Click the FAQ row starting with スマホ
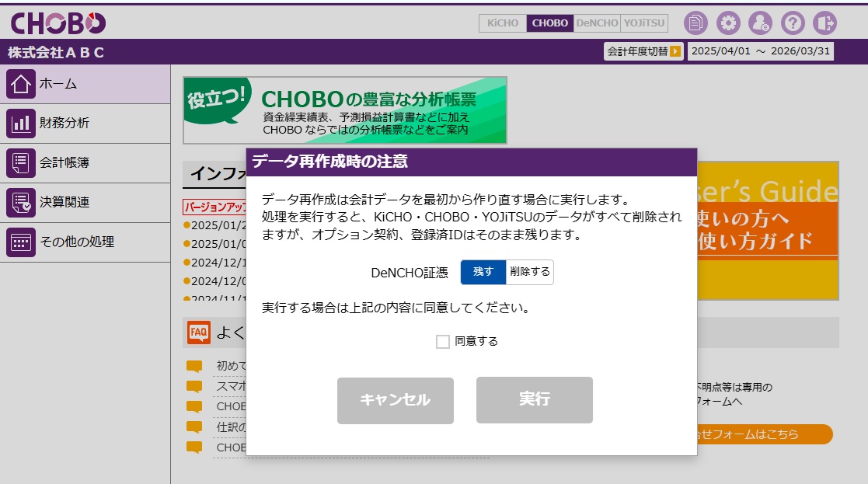Image resolution: width=868 pixels, height=484 pixels. coord(230,386)
